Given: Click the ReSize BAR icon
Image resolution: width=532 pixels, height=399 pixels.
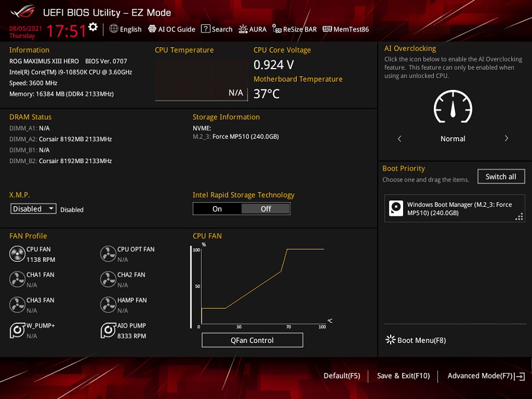Looking at the screenshot, I should coord(277,29).
